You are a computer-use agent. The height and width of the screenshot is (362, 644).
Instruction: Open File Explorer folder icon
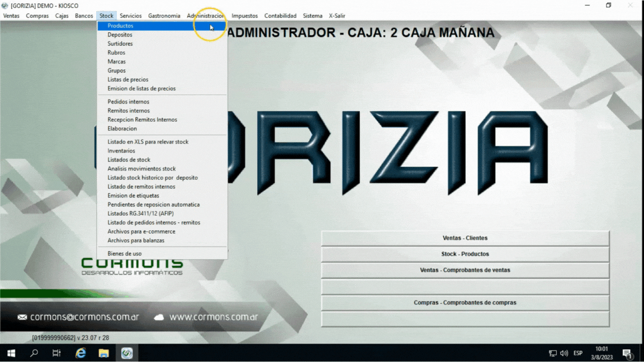tap(103, 353)
